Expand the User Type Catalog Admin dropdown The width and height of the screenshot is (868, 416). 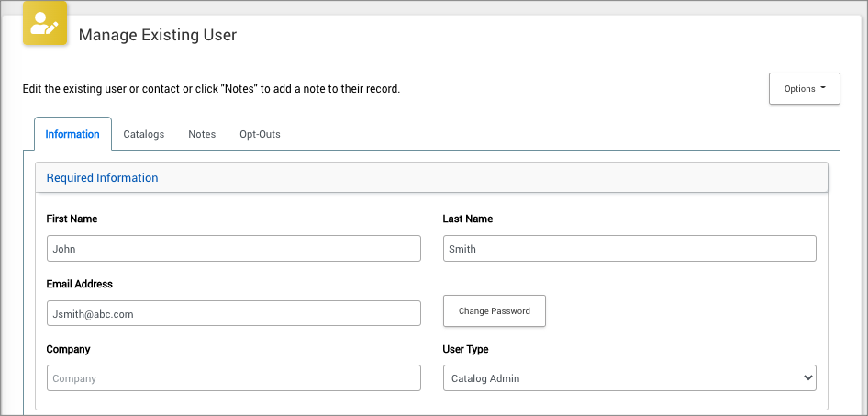[x=629, y=378]
